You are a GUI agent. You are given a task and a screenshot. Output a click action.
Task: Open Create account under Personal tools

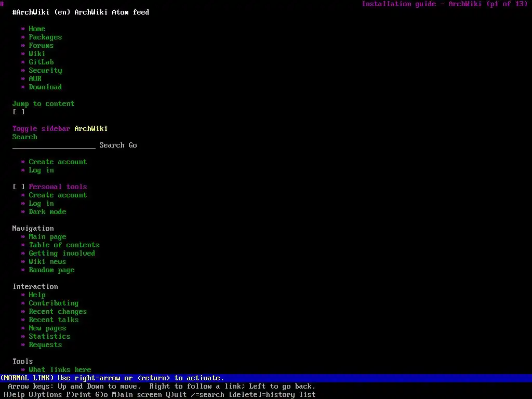(x=58, y=195)
